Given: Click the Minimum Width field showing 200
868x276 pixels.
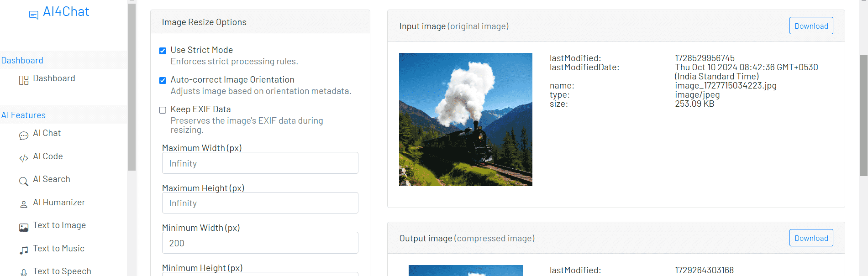Looking at the screenshot, I should tap(260, 243).
